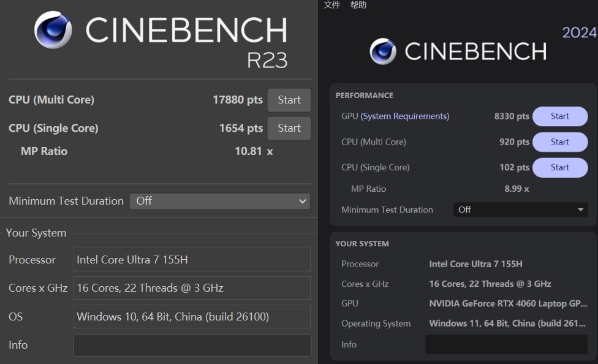
Task: Select the 2024 multi core score 920 pts
Action: 514,142
